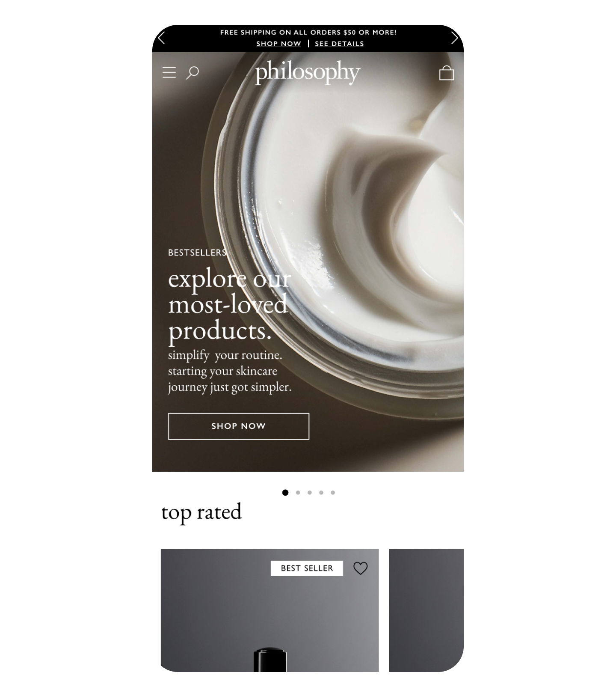Image resolution: width=616 pixels, height=696 pixels.
Task: Advance to the next promo banner message
Action: pyautogui.click(x=455, y=38)
